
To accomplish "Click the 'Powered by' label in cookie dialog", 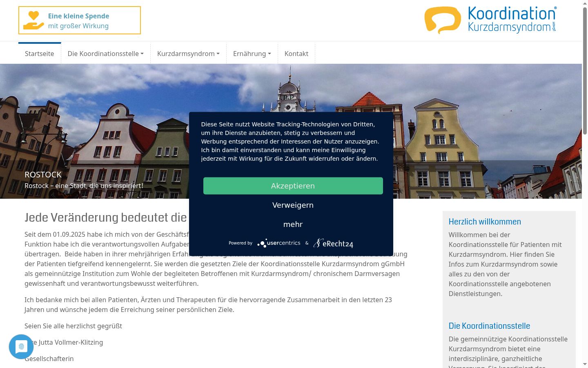I will [241, 243].
